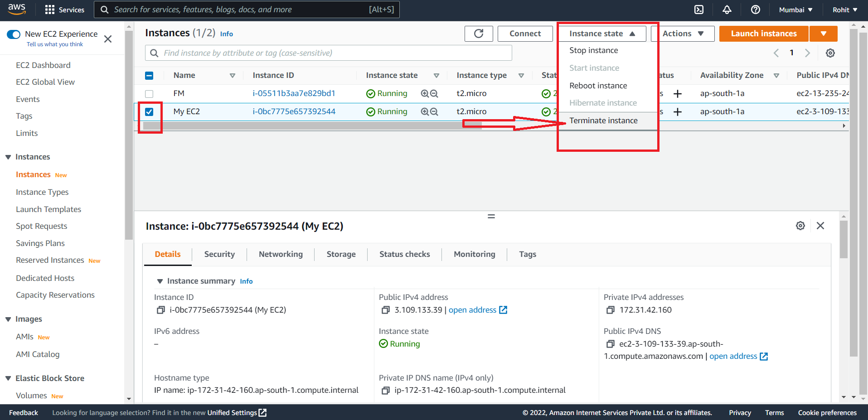Open the CloudShell terminal icon

699,10
